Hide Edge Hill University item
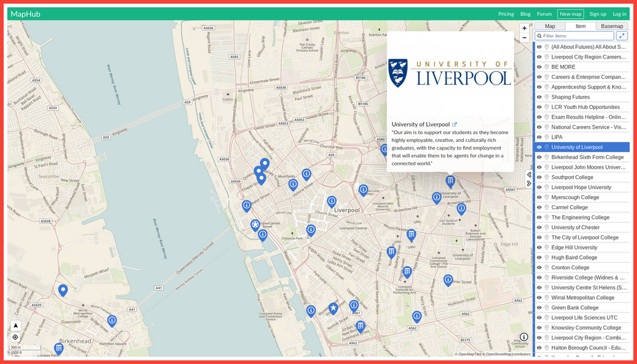Viewport: 637px width, 364px height. point(539,248)
